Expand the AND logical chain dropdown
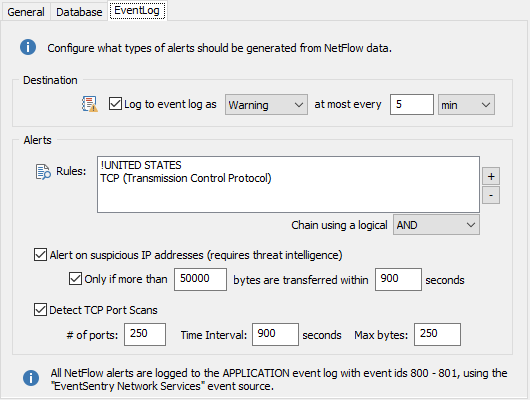This screenshot has height=400, width=530. (436, 225)
